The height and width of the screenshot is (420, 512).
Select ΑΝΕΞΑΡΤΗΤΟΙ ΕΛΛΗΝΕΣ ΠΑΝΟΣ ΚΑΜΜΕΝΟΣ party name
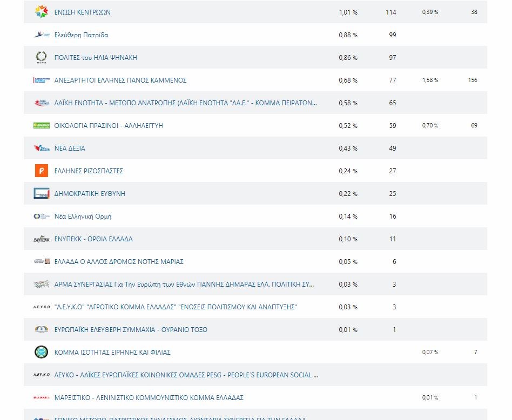point(120,80)
